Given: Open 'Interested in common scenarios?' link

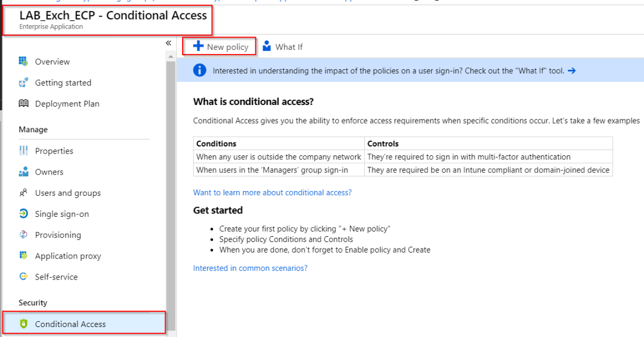Looking at the screenshot, I should coord(250,268).
